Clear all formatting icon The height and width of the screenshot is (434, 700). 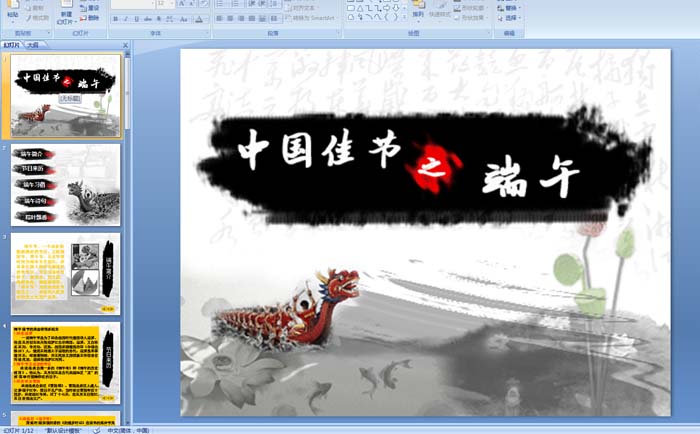tap(204, 4)
